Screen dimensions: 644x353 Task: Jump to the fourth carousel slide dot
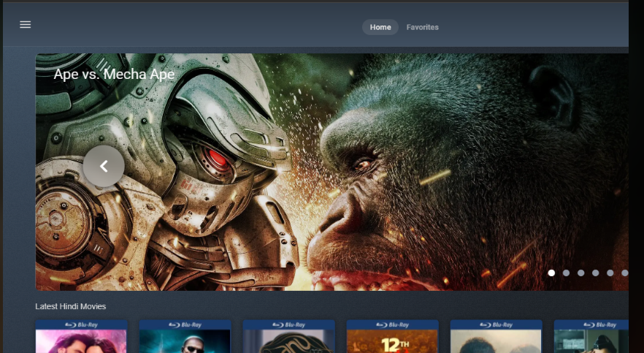596,273
